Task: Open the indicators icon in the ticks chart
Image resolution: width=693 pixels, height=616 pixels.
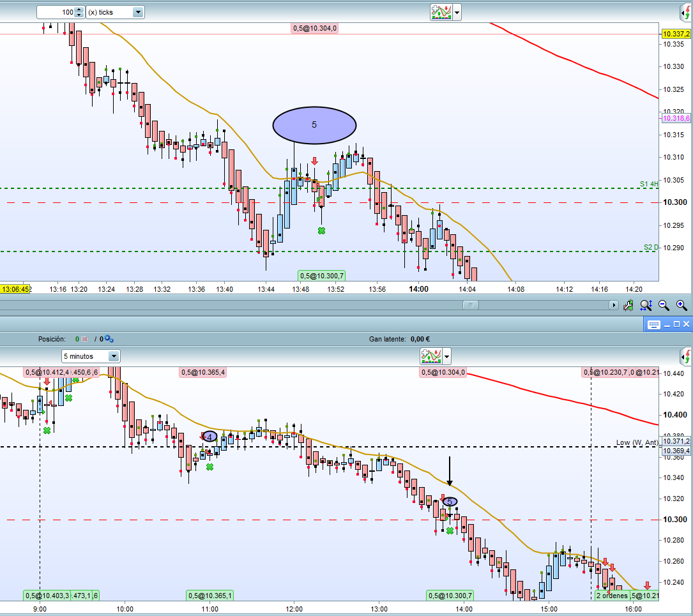Action: pos(441,12)
